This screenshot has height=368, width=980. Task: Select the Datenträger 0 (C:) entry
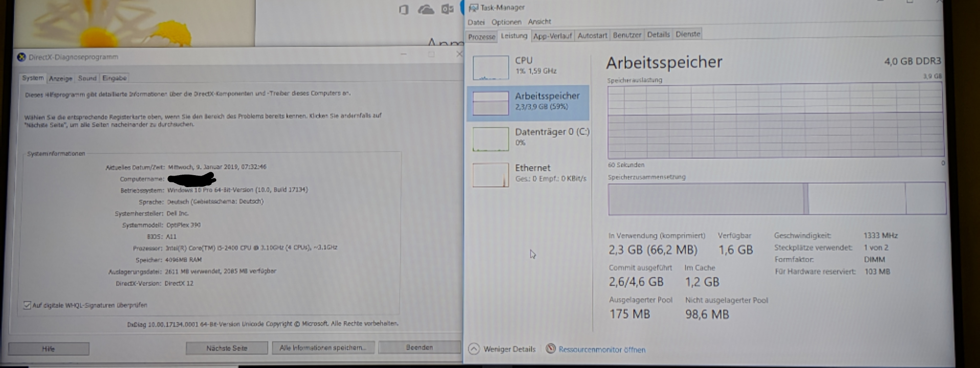[x=528, y=138]
